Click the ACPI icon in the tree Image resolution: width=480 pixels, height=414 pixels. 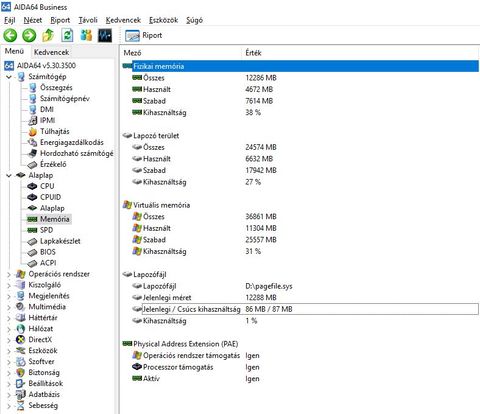point(32,263)
